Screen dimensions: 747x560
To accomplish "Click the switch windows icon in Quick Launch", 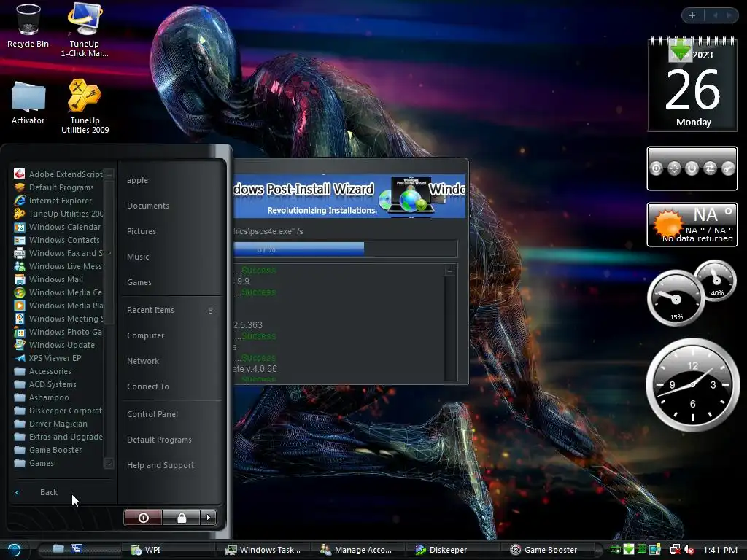I will 77,548.
